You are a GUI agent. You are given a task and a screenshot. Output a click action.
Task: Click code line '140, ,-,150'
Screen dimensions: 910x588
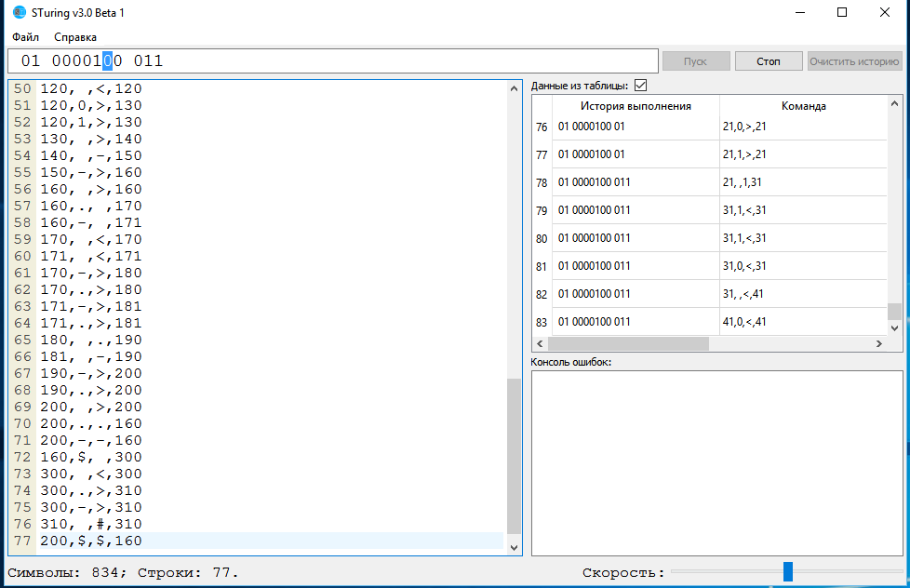point(91,155)
